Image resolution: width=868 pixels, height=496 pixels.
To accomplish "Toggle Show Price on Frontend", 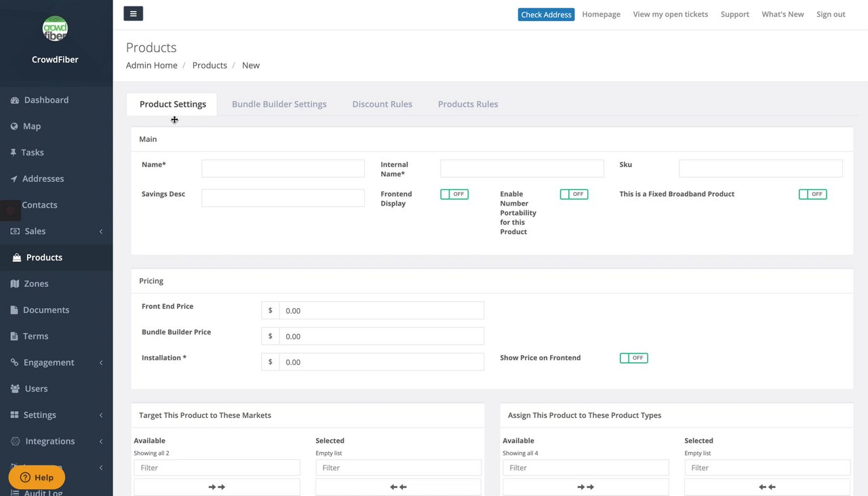I will point(633,358).
